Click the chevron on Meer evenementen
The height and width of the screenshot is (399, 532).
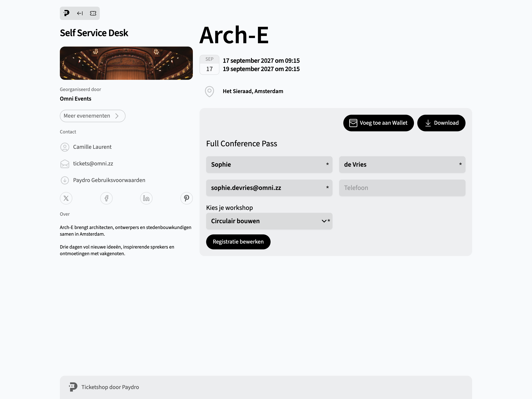tap(117, 116)
